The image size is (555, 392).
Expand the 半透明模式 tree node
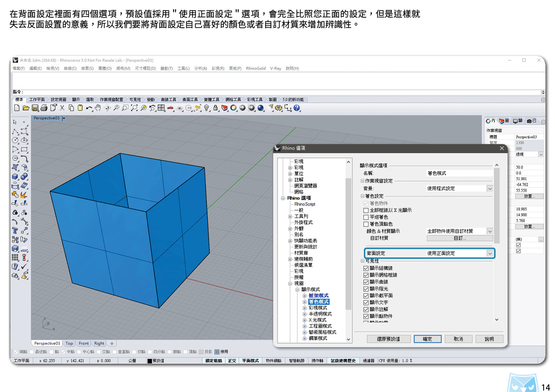point(305,314)
